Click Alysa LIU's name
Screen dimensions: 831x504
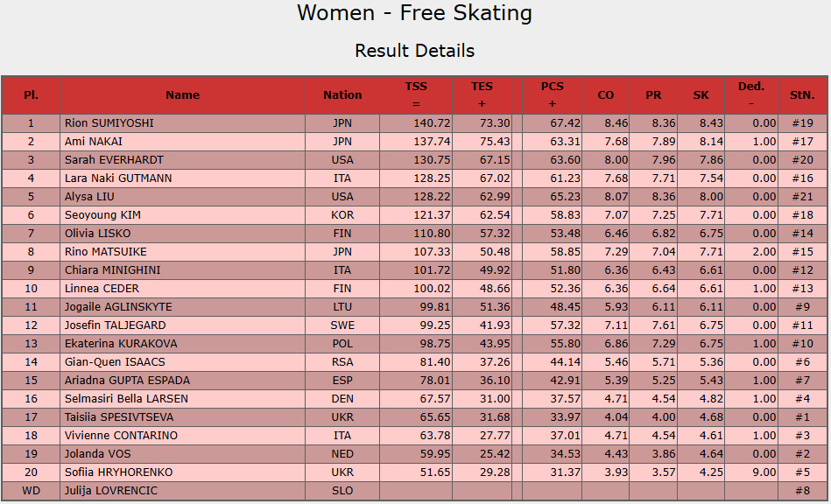coord(89,197)
